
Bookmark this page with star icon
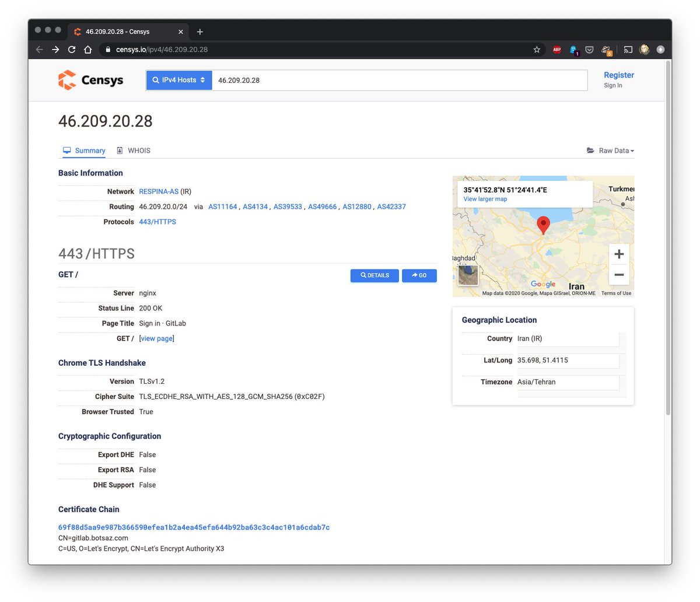tap(537, 50)
